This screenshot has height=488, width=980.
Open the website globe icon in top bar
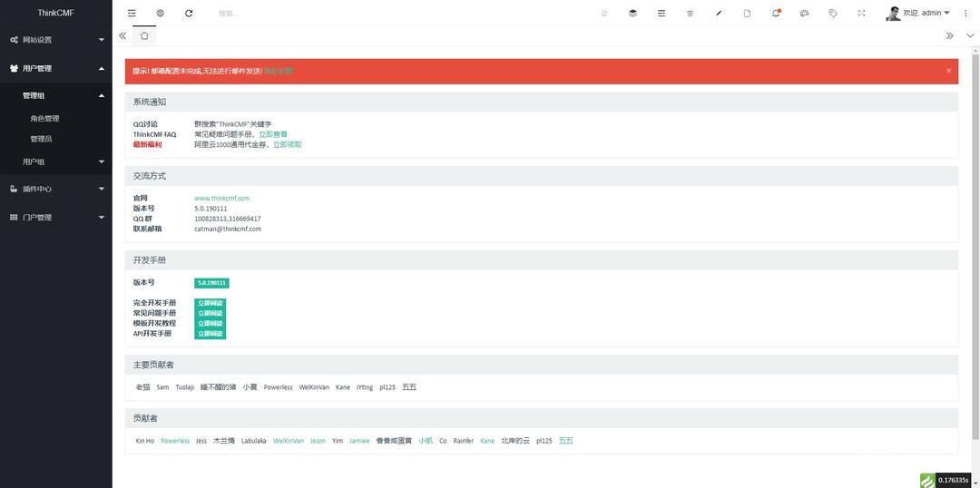coord(160,13)
